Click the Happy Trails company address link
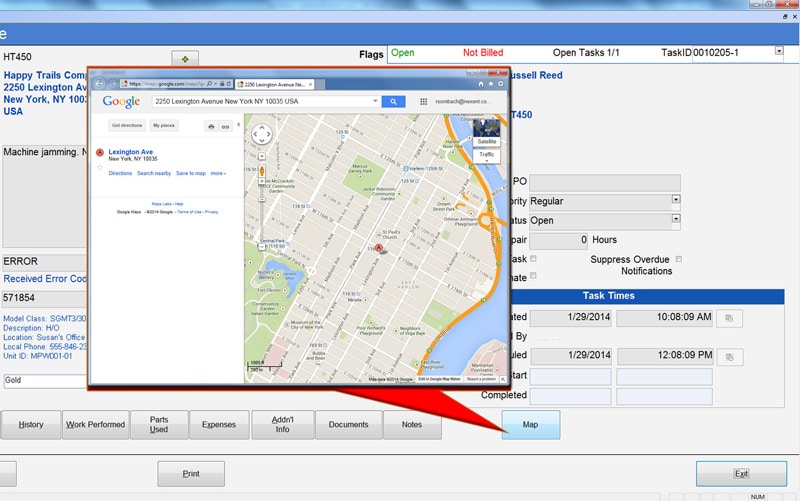 (45, 93)
